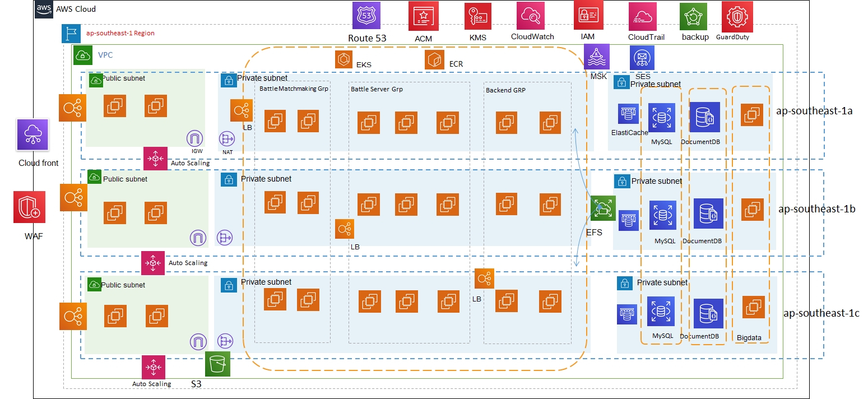This screenshot has height=399, width=868.
Task: Select the IAM icon
Action: pyautogui.click(x=588, y=15)
